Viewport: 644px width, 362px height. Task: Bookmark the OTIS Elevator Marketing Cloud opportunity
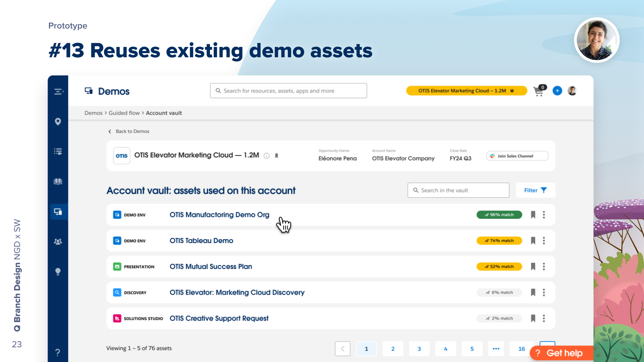pos(277,156)
